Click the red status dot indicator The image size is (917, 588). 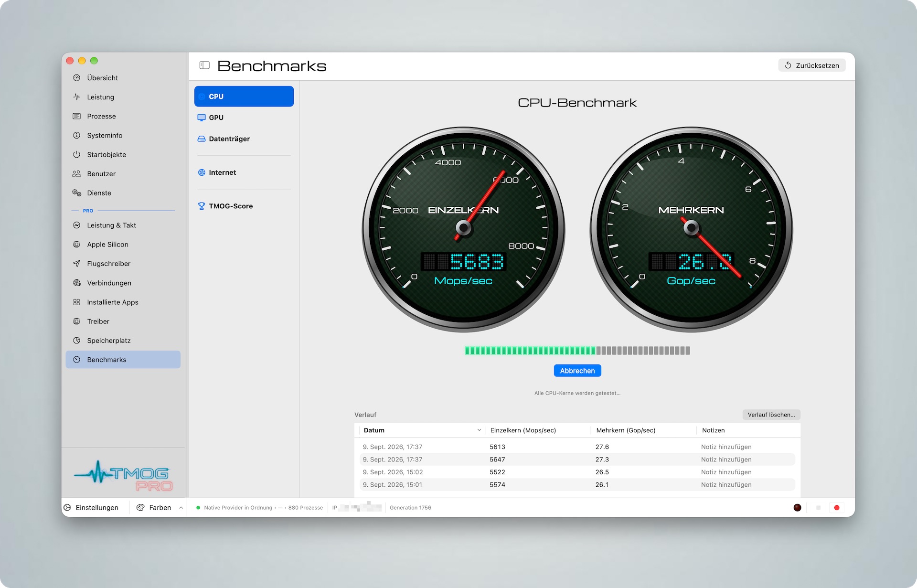click(837, 508)
